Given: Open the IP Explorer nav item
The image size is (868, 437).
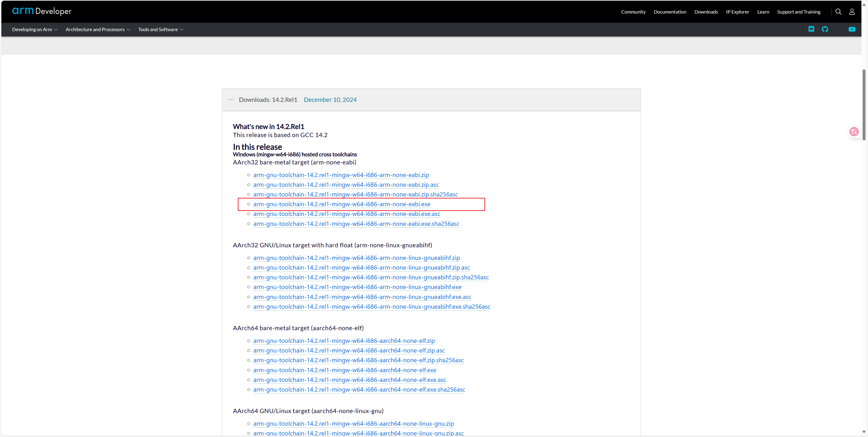Looking at the screenshot, I should [x=737, y=12].
